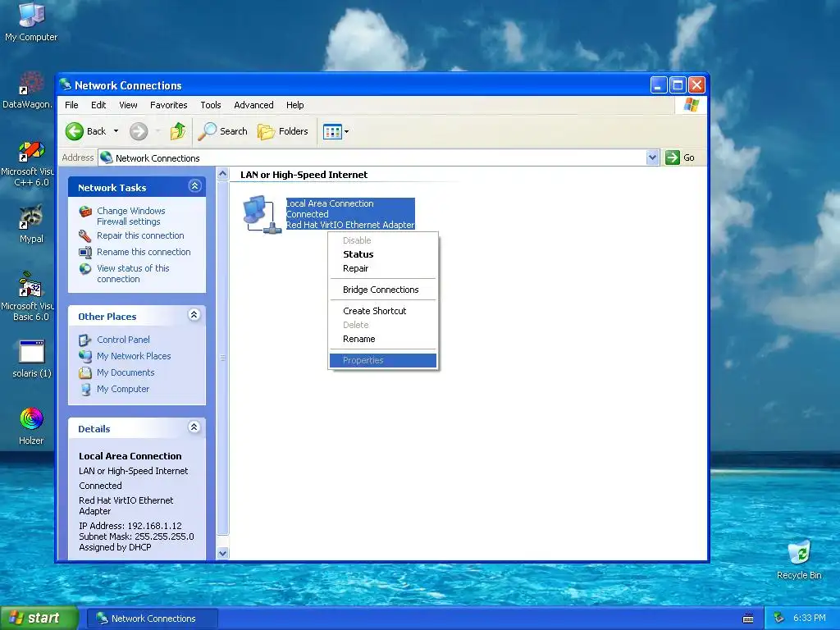
Task: Expand the Address bar dropdown
Action: tap(652, 157)
